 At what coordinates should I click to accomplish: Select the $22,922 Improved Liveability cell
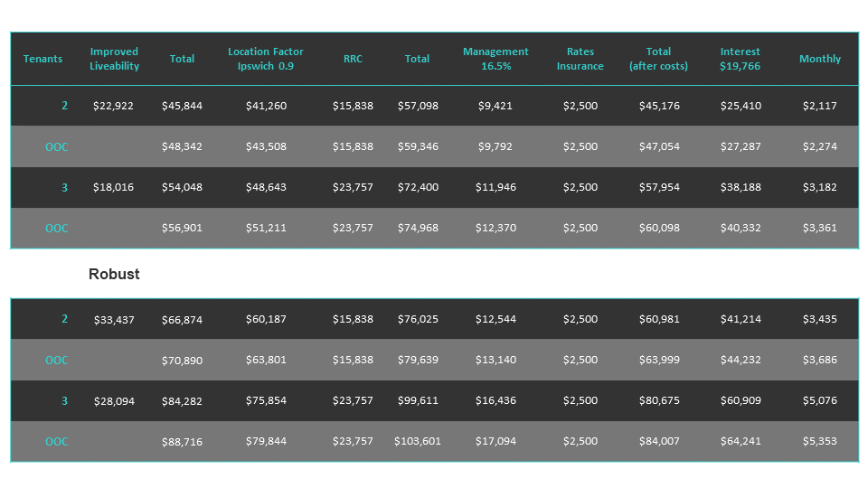114,106
